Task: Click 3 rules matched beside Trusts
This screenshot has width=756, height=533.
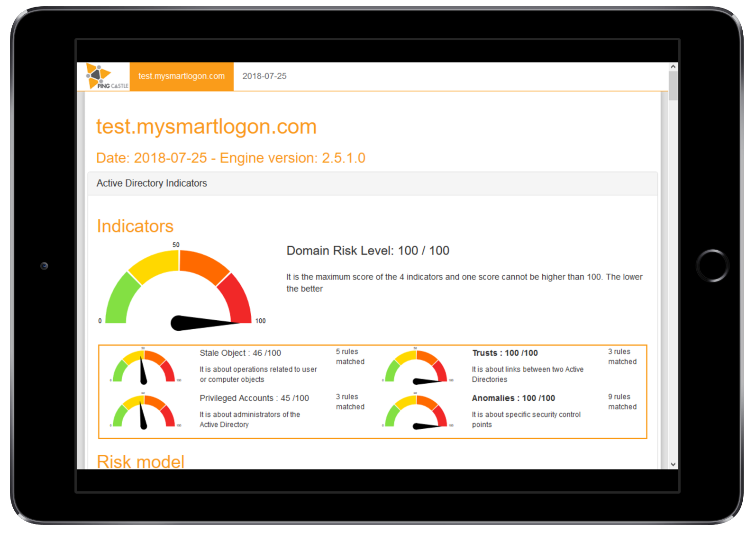Action: (622, 357)
